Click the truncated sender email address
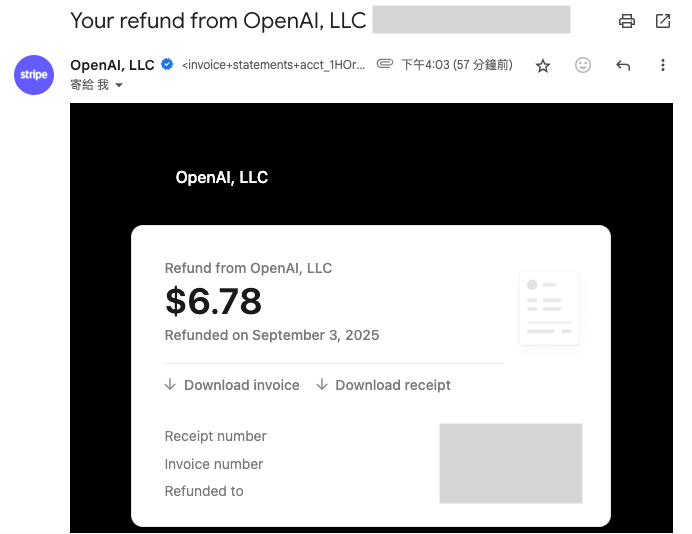Screen dimensions: 692x534 click(x=273, y=65)
